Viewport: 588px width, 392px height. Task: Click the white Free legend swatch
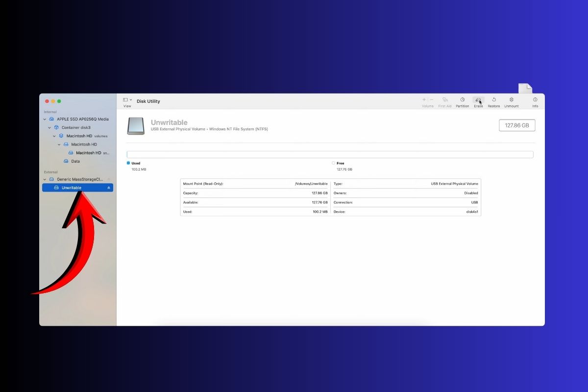[334, 163]
